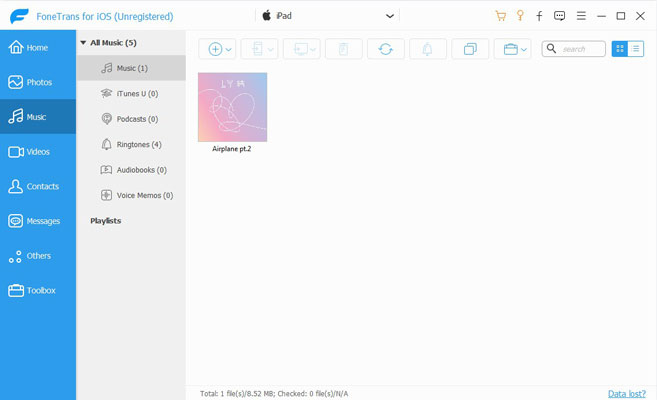The height and width of the screenshot is (400, 657).
Task: Close the FoneTrans window
Action: tap(640, 16)
